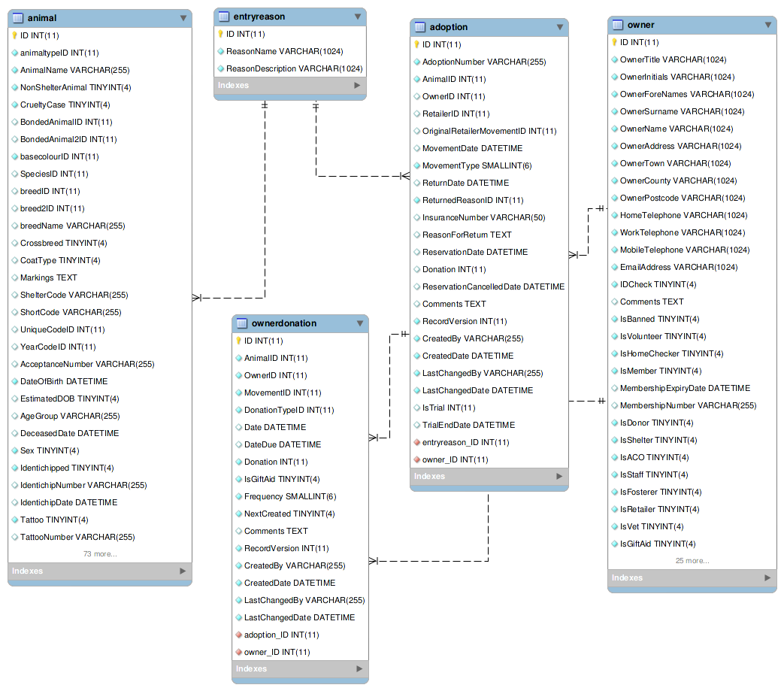This screenshot has width=784, height=691.
Task: Open the entryreason header dropdown arrow
Action: click(357, 16)
